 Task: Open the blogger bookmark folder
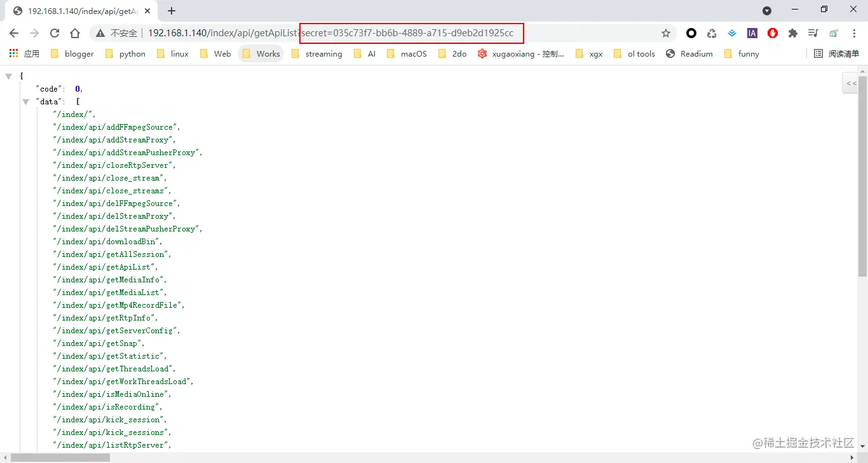click(72, 54)
